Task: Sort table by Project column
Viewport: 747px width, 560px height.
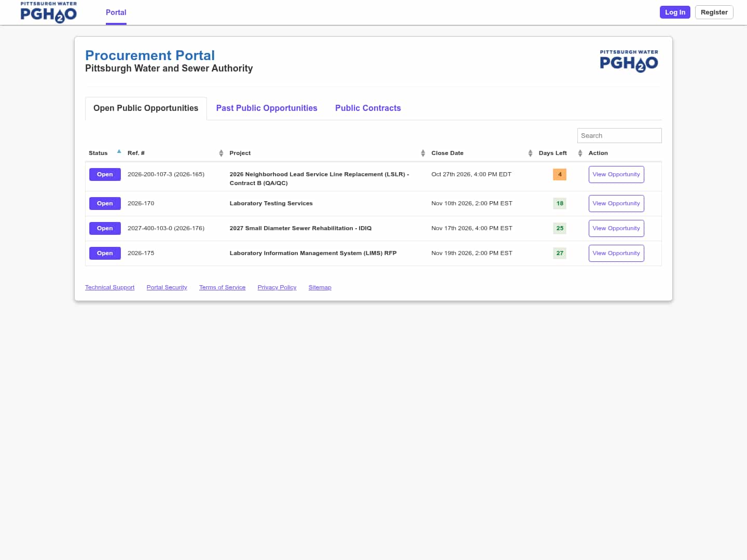Action: click(423, 153)
